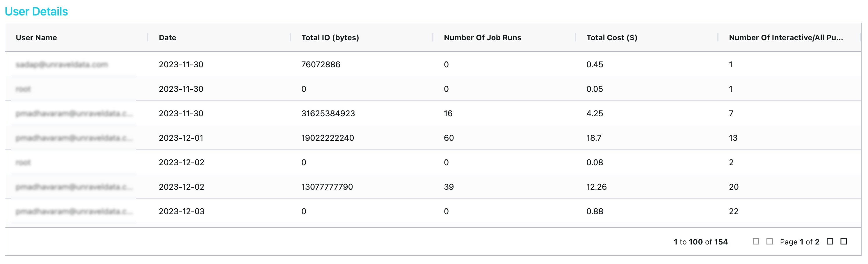Screen dimensions: 868x264
Task: Click the Number Of Interactive/All Pu... header
Action: pyautogui.click(x=785, y=38)
